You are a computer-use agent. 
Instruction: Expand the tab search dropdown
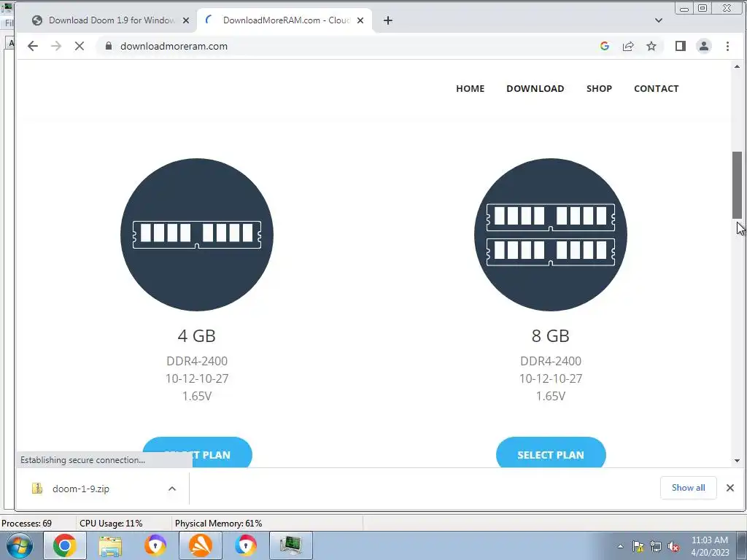pyautogui.click(x=659, y=20)
